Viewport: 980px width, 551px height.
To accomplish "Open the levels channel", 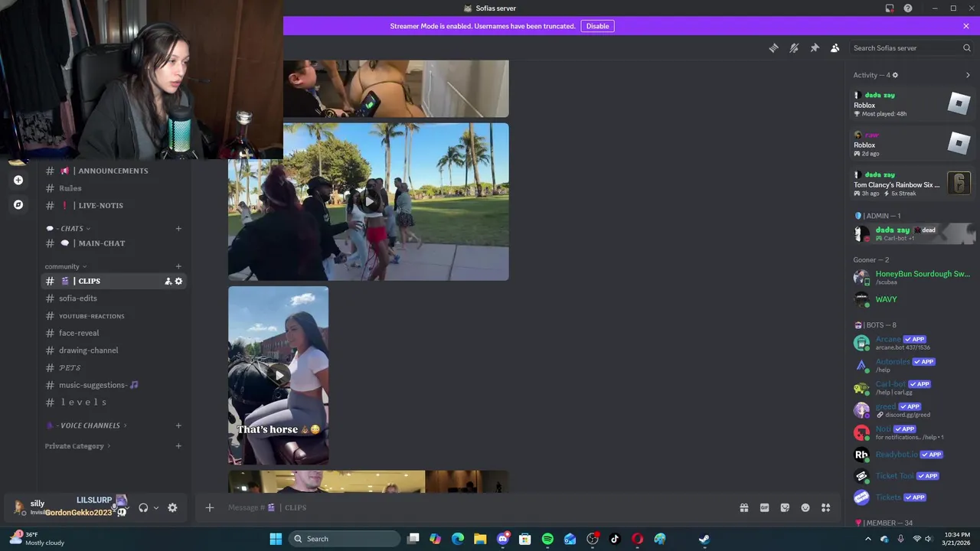I will point(113,403).
